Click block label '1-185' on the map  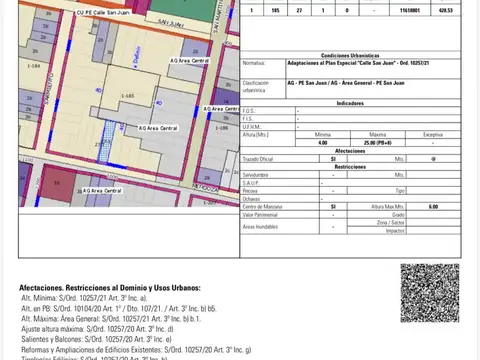coord(127,96)
